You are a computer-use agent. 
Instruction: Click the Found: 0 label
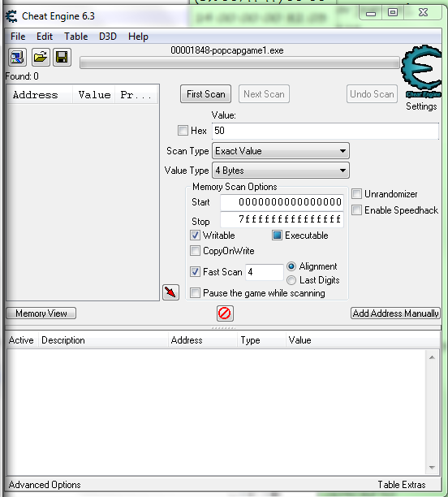point(22,76)
